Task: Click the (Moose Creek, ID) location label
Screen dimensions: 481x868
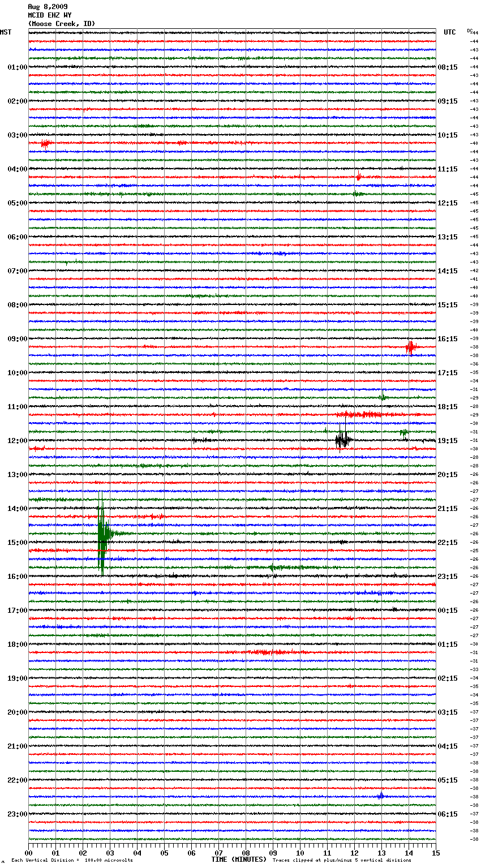Action: [62, 24]
